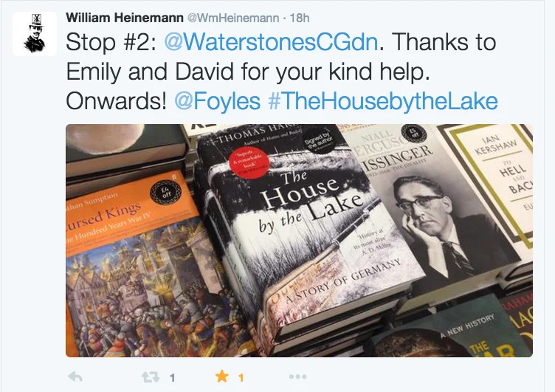This screenshot has height=392, width=555.
Task: Click the reply arrow icon
Action: (x=75, y=376)
